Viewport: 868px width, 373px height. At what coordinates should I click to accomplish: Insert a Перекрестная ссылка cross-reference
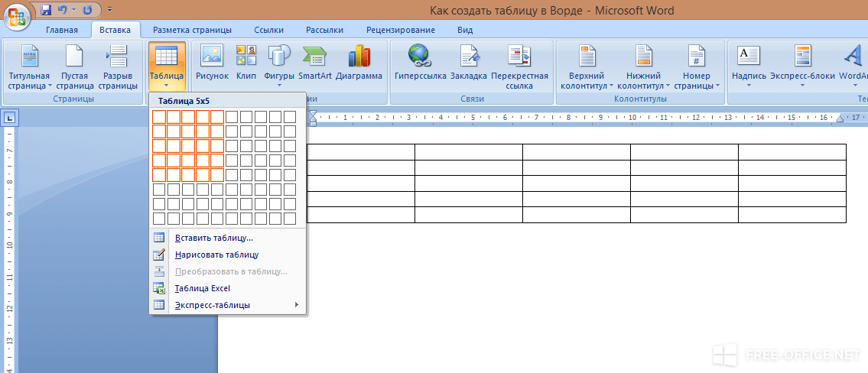click(x=519, y=67)
